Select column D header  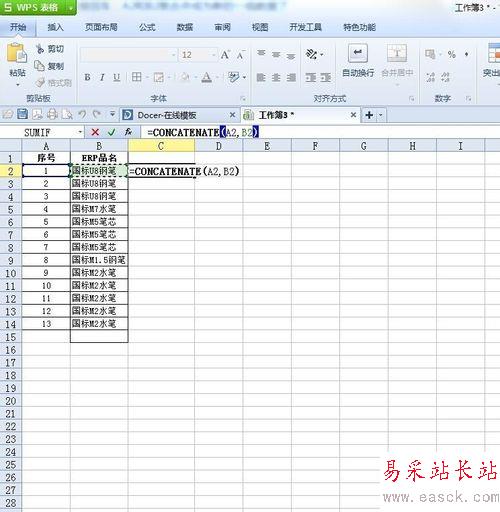pyautogui.click(x=219, y=146)
